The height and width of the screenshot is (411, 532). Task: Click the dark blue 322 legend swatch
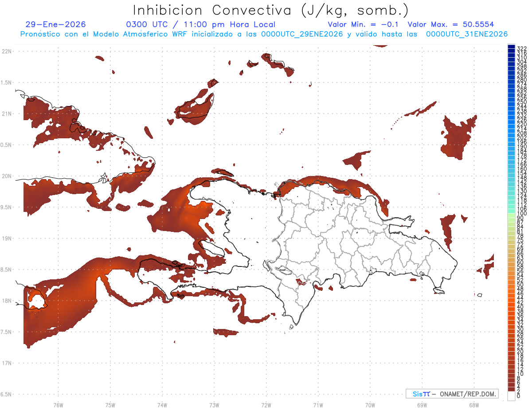[x=511, y=47]
